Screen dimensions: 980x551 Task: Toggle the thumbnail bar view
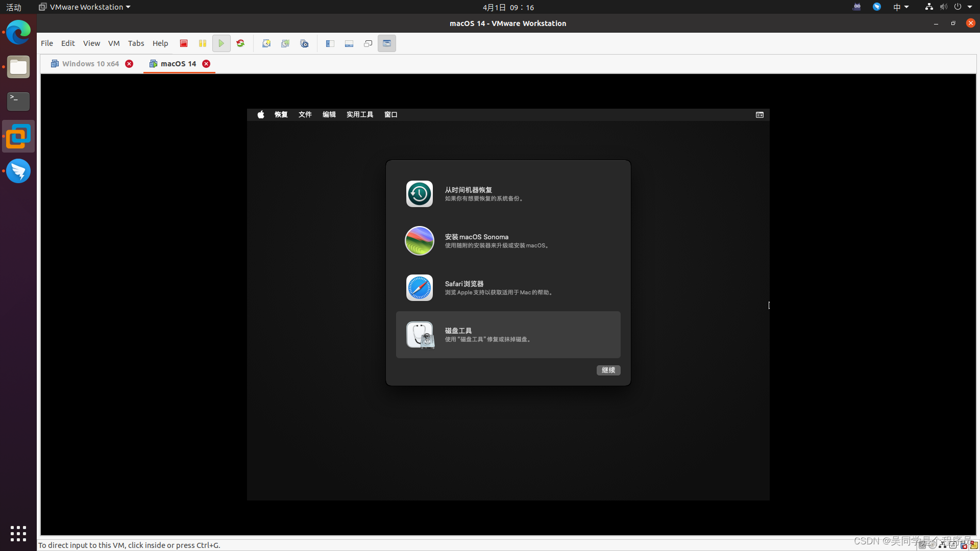click(x=349, y=43)
